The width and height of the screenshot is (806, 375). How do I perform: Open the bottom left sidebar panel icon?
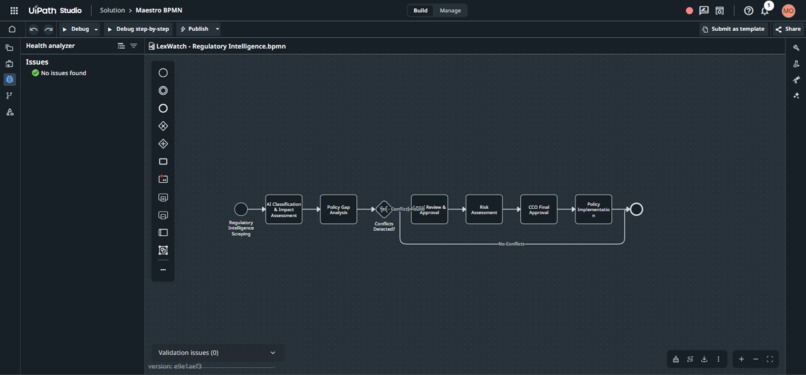(x=9, y=111)
